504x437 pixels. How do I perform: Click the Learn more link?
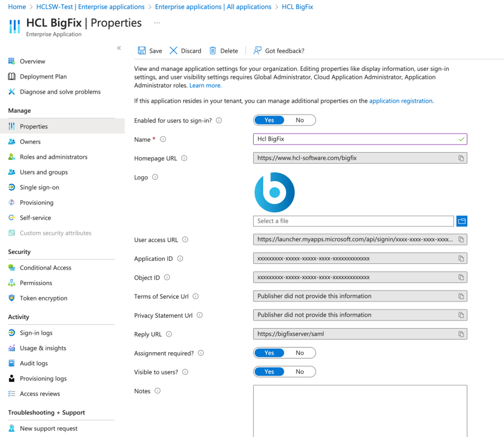coord(205,85)
